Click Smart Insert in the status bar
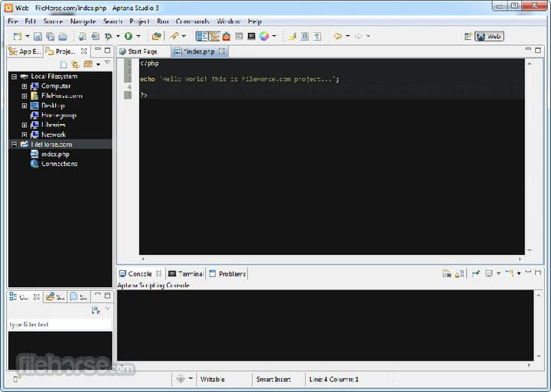 point(273,379)
